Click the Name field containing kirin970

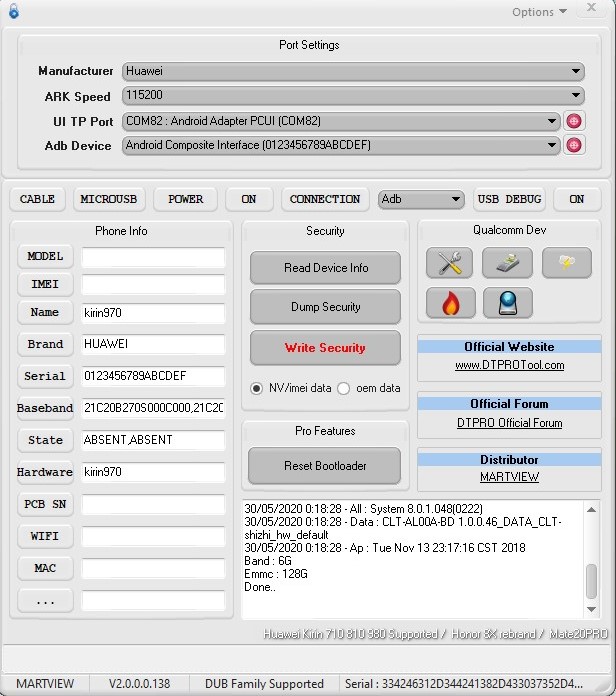[x=153, y=313]
